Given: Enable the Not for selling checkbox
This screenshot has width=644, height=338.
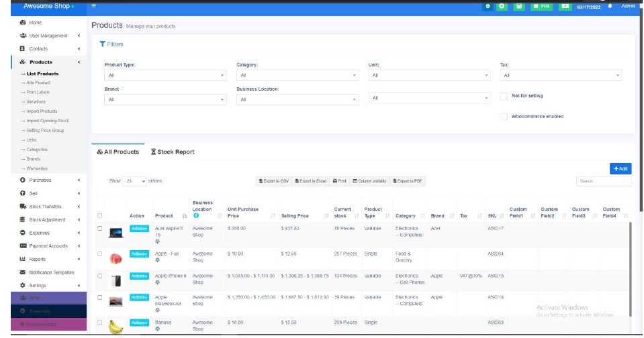Looking at the screenshot, I should point(504,97).
